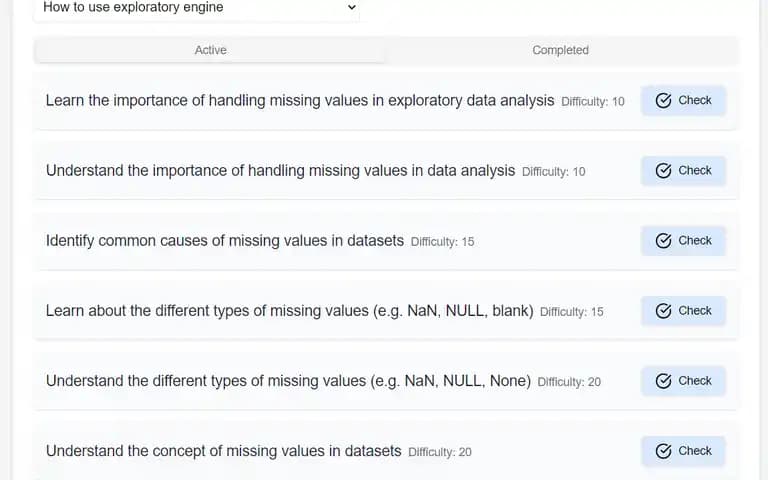Click check icon for 'Identify common causes' task
Viewport: 768px width, 480px height.
click(663, 240)
